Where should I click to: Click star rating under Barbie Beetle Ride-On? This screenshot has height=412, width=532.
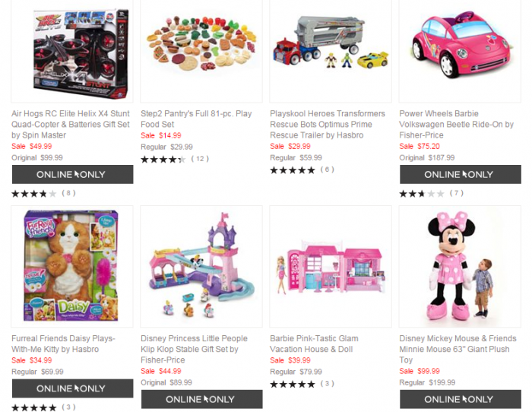coord(422,194)
